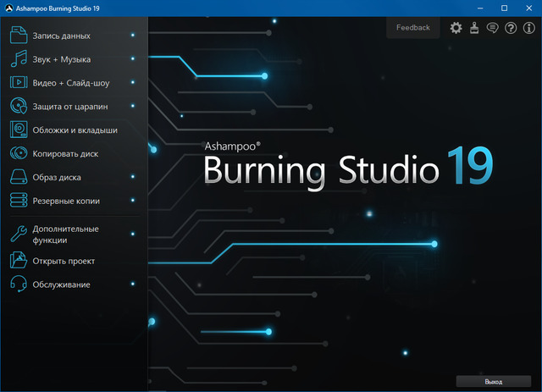542x392 pixels.
Task: Choose Открыть проект from the sidebar
Action: (64, 261)
